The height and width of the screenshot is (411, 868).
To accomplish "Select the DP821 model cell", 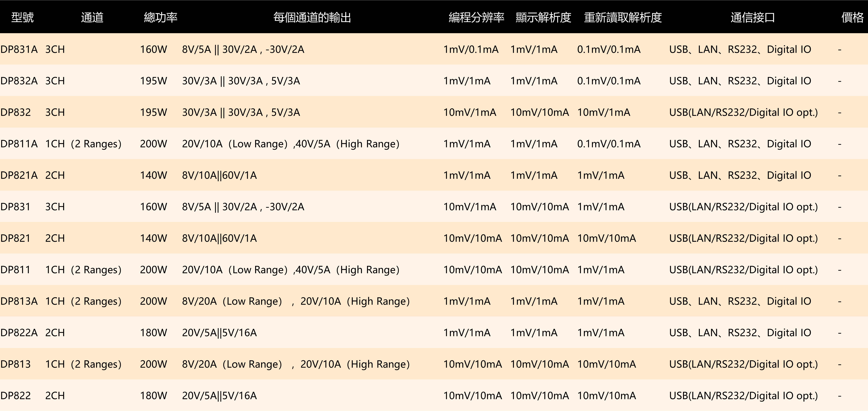I will [x=15, y=238].
